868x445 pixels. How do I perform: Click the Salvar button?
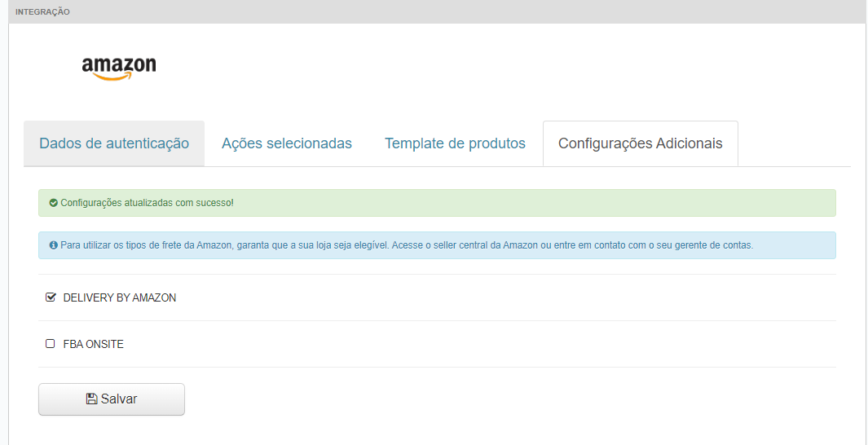112,399
